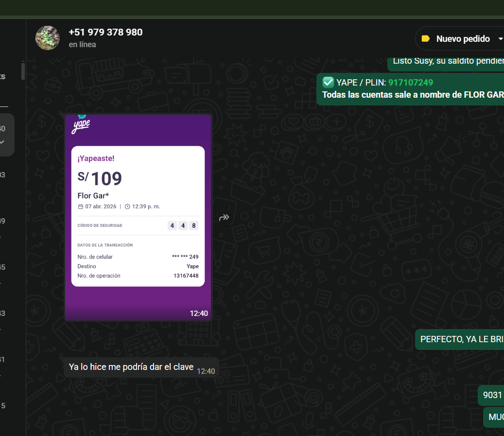Click the YAPE / PLIN payment message bubble

[x=410, y=89]
